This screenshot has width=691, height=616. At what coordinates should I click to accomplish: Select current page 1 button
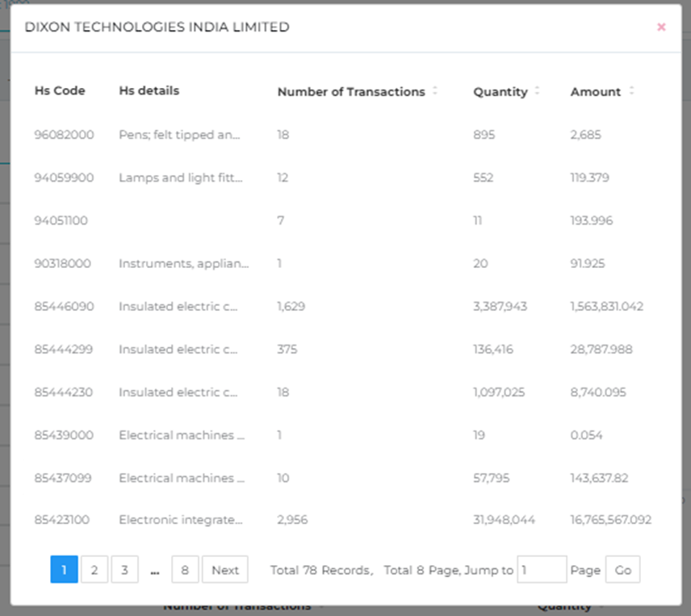(x=64, y=570)
